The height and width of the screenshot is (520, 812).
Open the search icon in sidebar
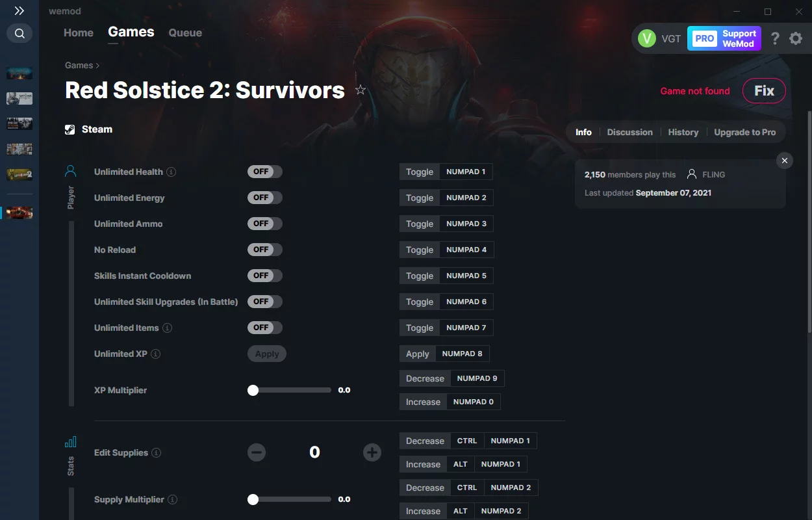(x=19, y=33)
